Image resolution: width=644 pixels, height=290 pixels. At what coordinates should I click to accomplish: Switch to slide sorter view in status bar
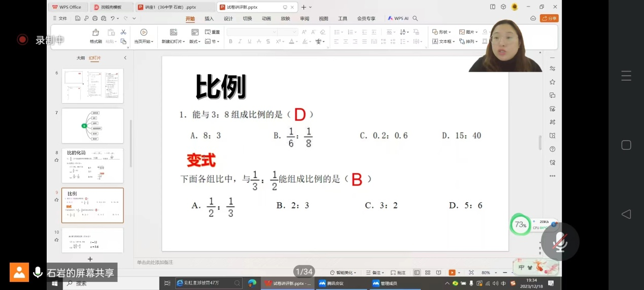point(428,273)
